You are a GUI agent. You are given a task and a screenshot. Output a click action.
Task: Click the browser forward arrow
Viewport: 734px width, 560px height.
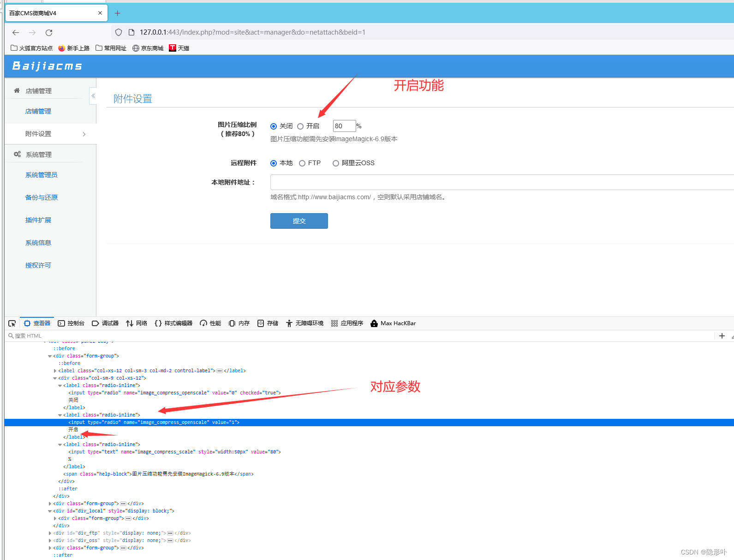pyautogui.click(x=32, y=32)
